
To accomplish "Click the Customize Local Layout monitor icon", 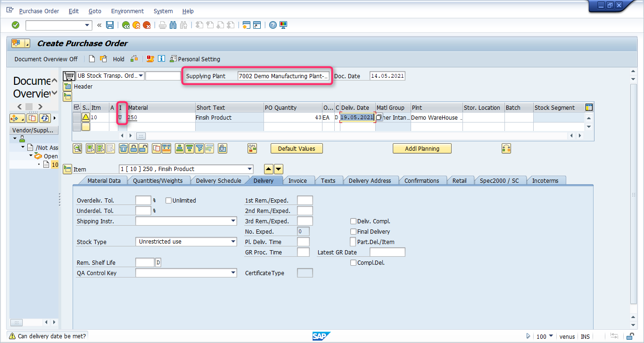I will [283, 25].
